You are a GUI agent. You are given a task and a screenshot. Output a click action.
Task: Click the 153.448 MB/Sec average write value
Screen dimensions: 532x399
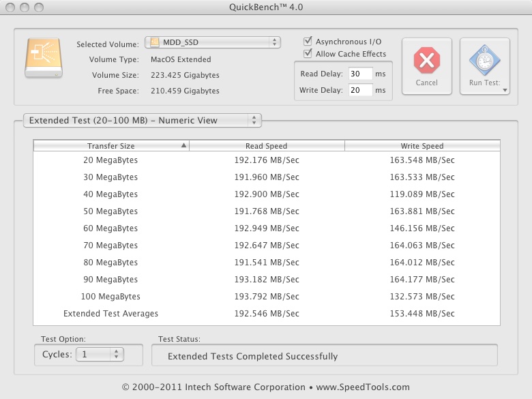tap(422, 314)
